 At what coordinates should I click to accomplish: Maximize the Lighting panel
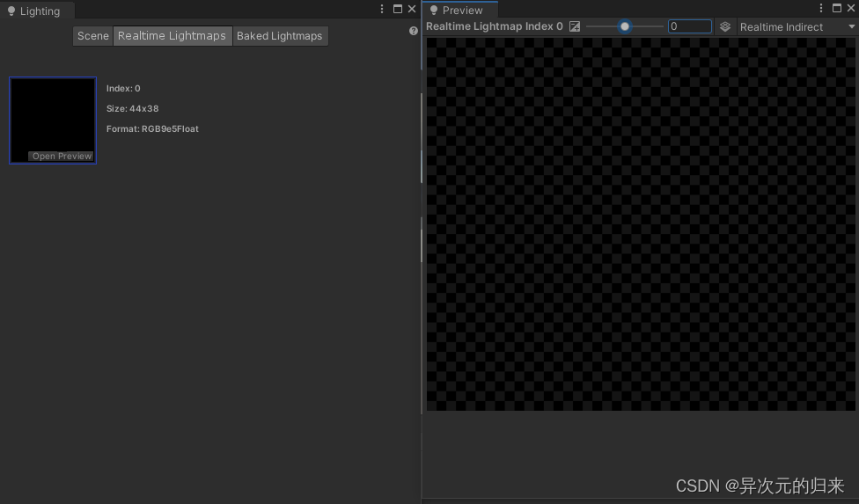coord(398,9)
